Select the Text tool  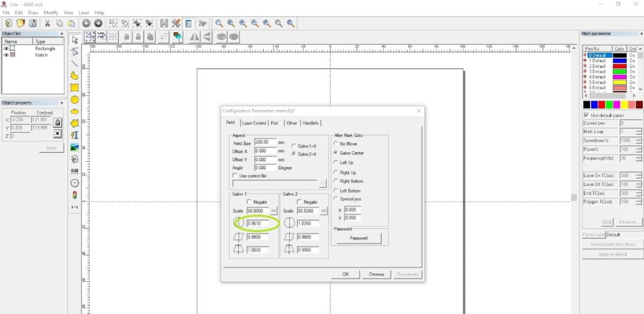74,135
